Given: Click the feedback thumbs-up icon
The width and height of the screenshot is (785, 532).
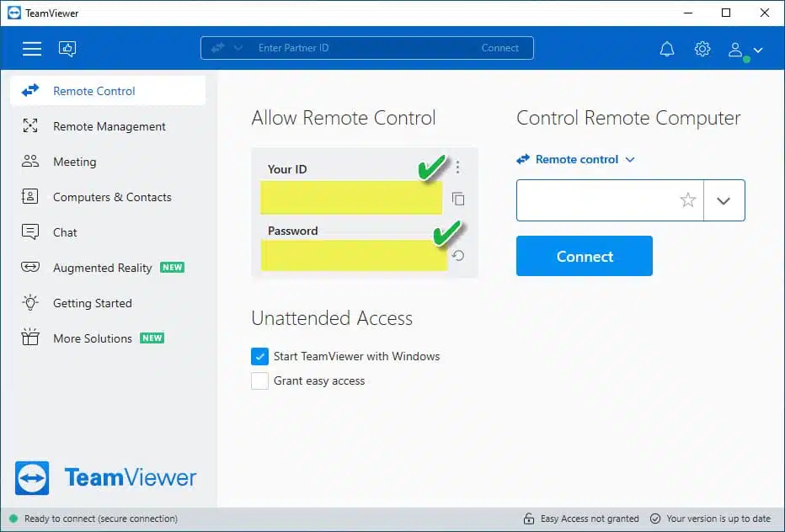Looking at the screenshot, I should click(67, 49).
